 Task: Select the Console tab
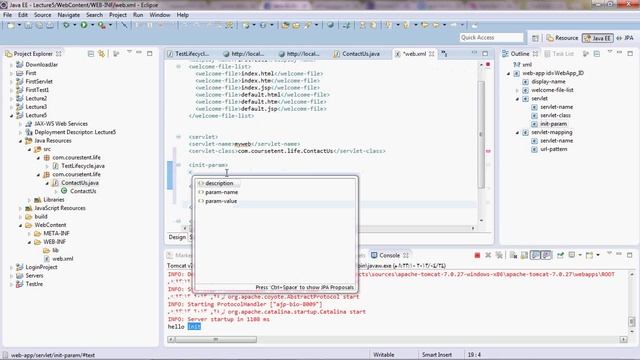389,256
